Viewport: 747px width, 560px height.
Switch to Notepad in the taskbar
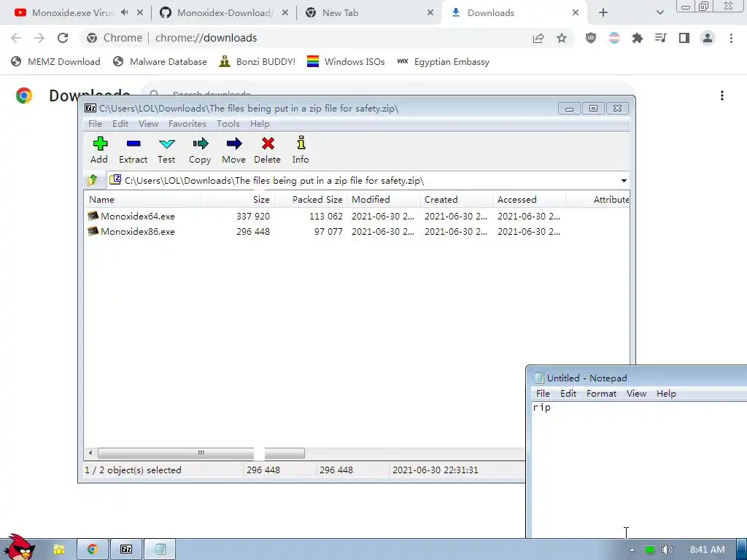[160, 550]
